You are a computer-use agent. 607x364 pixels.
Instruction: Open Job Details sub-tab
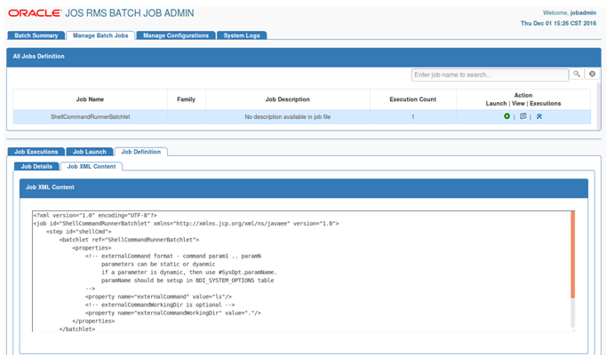(x=36, y=166)
